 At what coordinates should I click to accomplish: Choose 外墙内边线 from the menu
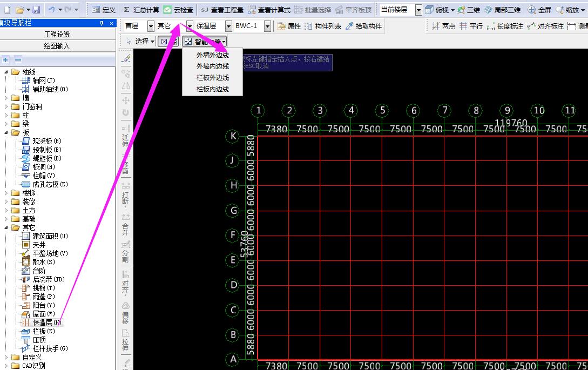point(213,66)
